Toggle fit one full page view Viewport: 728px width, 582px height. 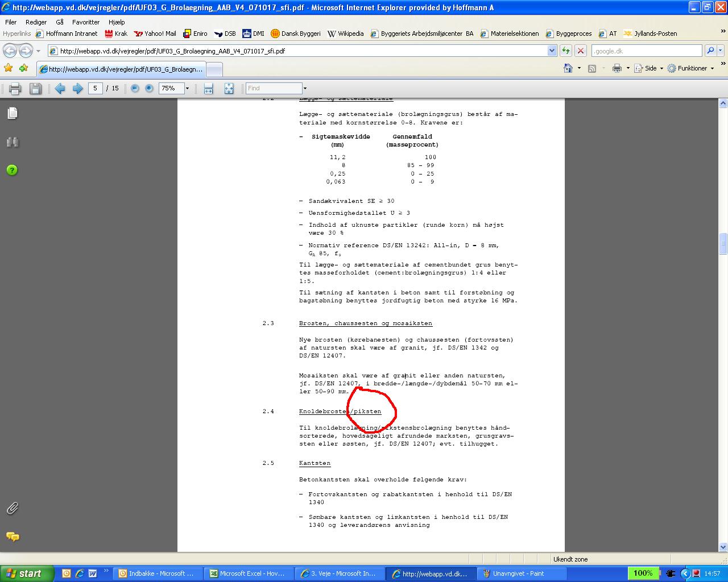click(229, 89)
